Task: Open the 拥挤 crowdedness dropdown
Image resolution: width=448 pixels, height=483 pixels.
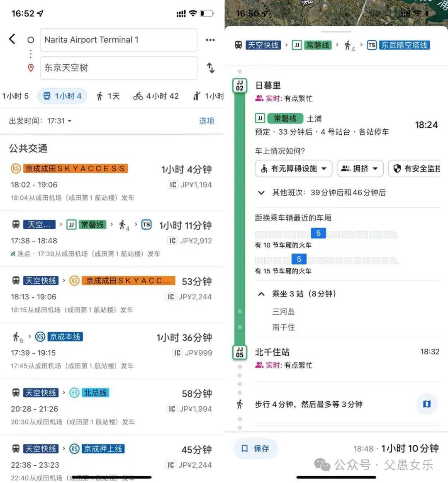Action: [360, 168]
